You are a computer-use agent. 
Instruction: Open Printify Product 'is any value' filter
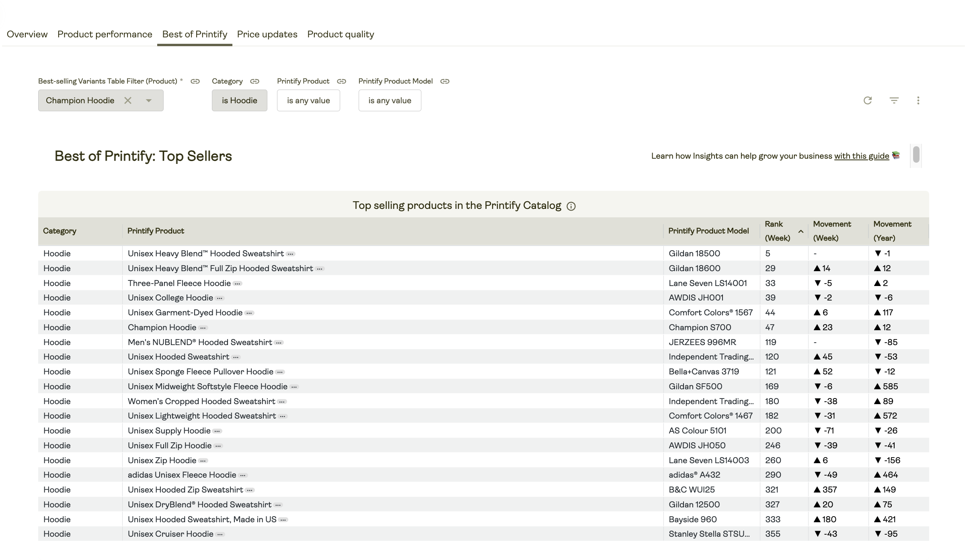(308, 100)
